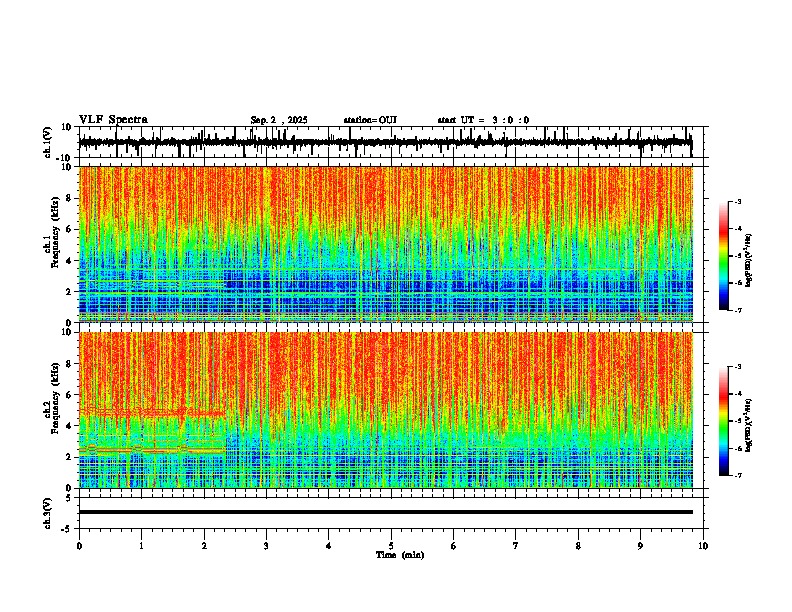Click the "5" tick on the time axis
This screenshot has width=792, height=612.
coord(391,546)
